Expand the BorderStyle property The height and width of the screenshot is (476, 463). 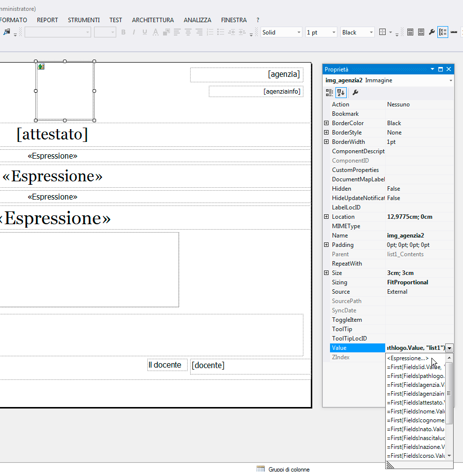point(326,133)
